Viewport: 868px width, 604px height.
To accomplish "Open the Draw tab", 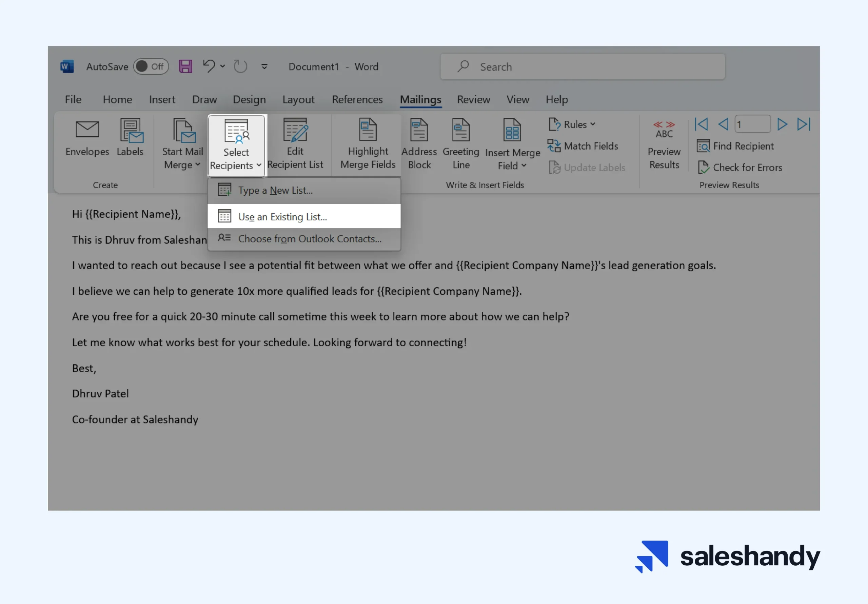I will pos(204,99).
